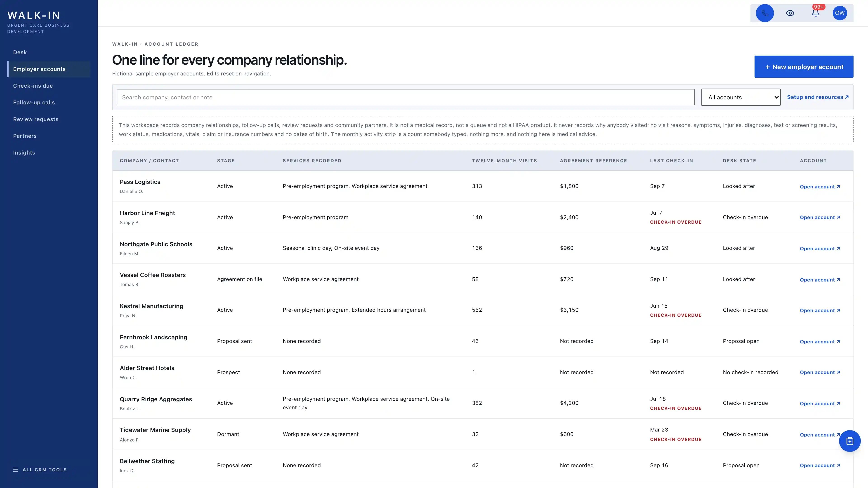This screenshot has height=488, width=868.
Task: Click the search company, contact or note field
Action: 405,97
